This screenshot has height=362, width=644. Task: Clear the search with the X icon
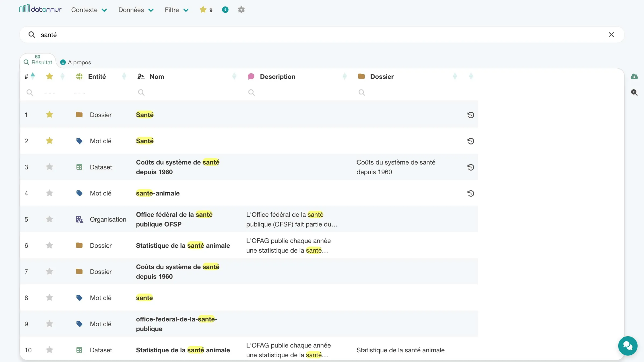click(x=611, y=35)
